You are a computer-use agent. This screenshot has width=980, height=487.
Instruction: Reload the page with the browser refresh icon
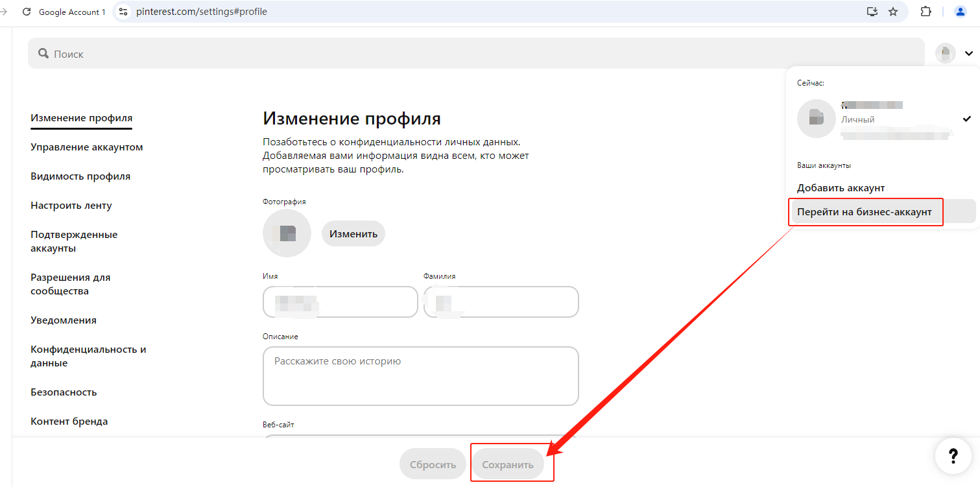click(27, 12)
